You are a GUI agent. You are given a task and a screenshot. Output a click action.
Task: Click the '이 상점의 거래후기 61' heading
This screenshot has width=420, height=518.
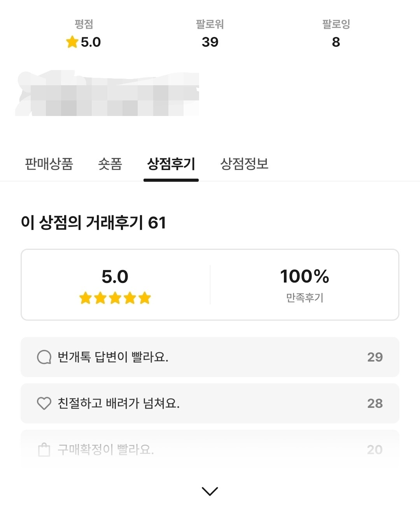93,223
